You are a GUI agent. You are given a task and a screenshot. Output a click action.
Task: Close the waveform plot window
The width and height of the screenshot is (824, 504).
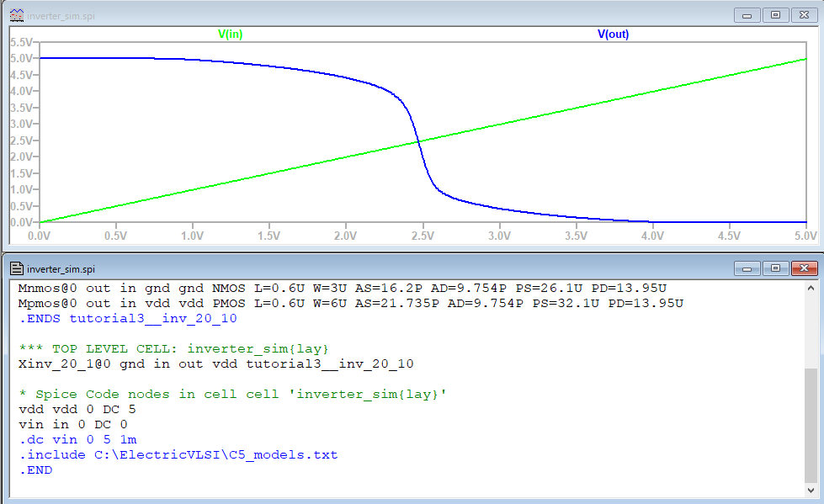804,15
